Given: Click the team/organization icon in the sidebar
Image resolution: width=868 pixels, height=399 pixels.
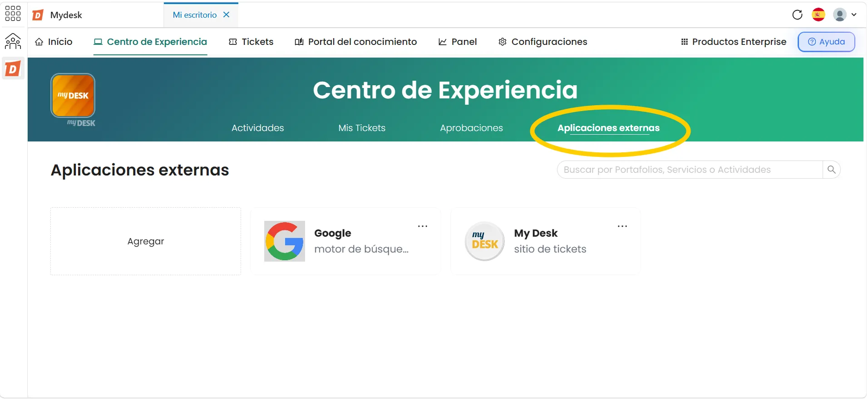Looking at the screenshot, I should [x=13, y=41].
